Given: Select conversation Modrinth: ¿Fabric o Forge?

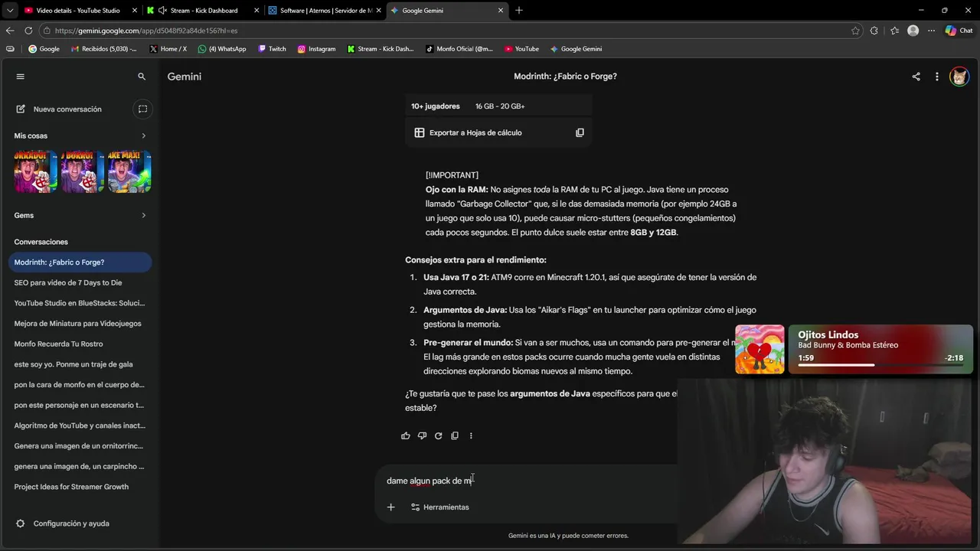Looking at the screenshot, I should [x=80, y=262].
